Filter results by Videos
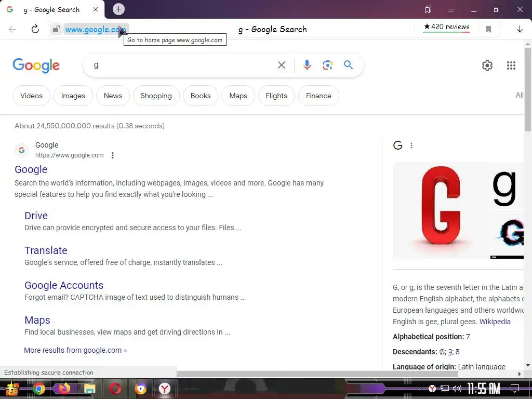This screenshot has height=399, width=532. click(x=31, y=96)
